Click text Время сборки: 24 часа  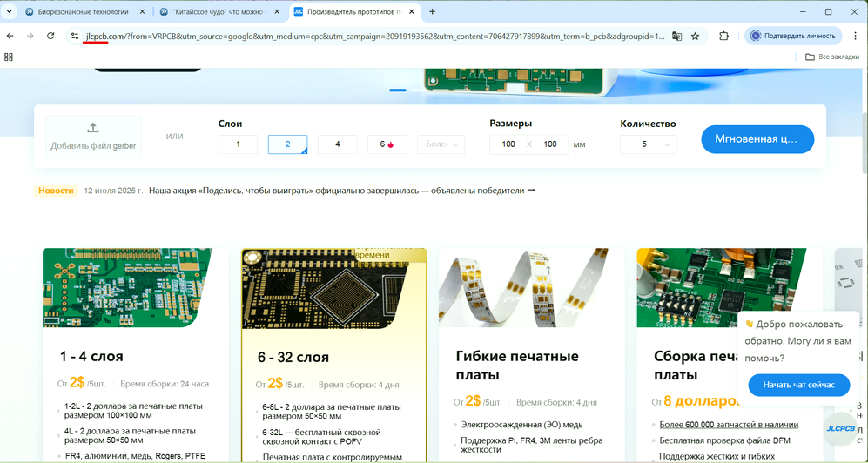click(x=165, y=383)
